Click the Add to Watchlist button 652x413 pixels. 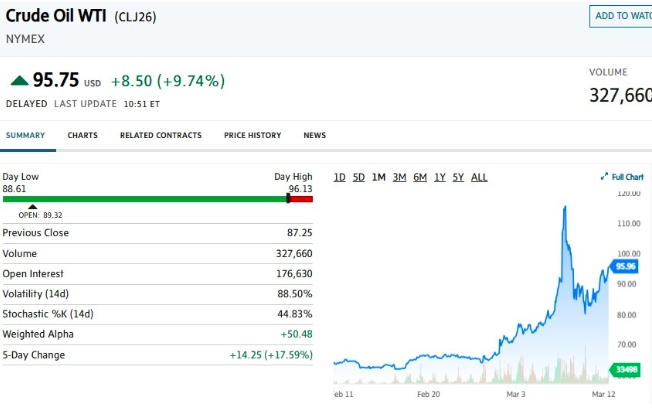620,16
